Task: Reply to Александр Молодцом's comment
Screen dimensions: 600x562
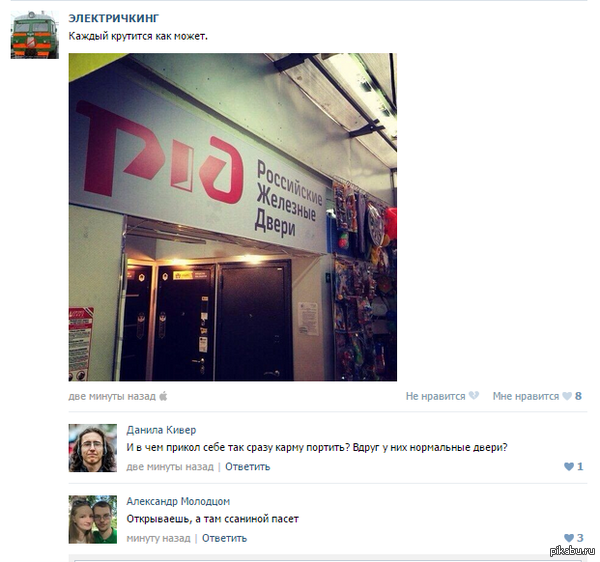Action: (225, 538)
